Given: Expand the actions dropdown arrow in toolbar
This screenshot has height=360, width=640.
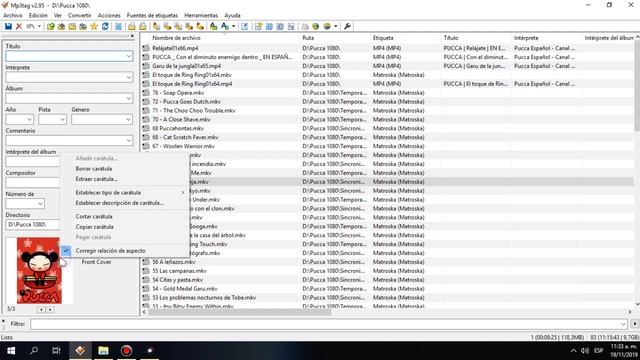Looking at the screenshot, I should click(x=233, y=27).
